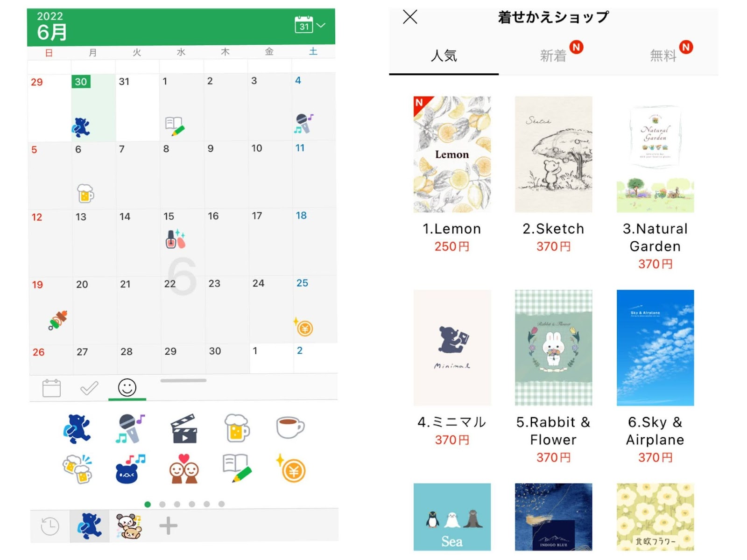
Task: Open the Lemon theme thumbnail
Action: coord(452,154)
